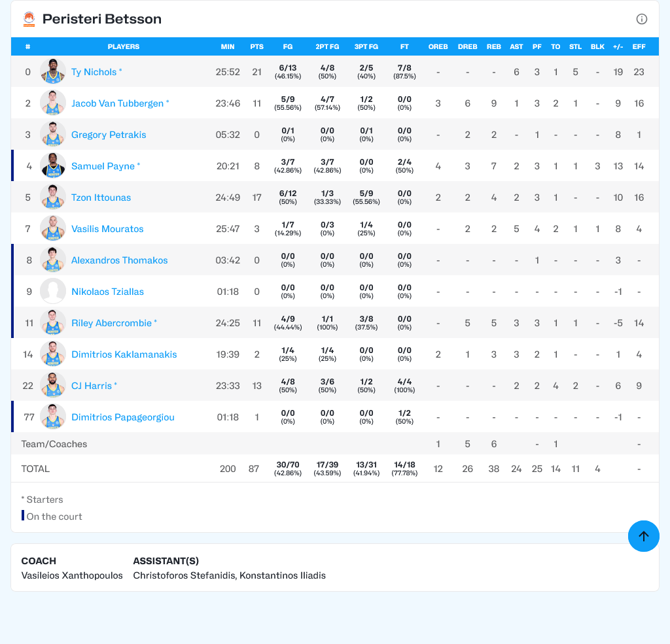Open Riley Abercrombie's player link

click(111, 323)
